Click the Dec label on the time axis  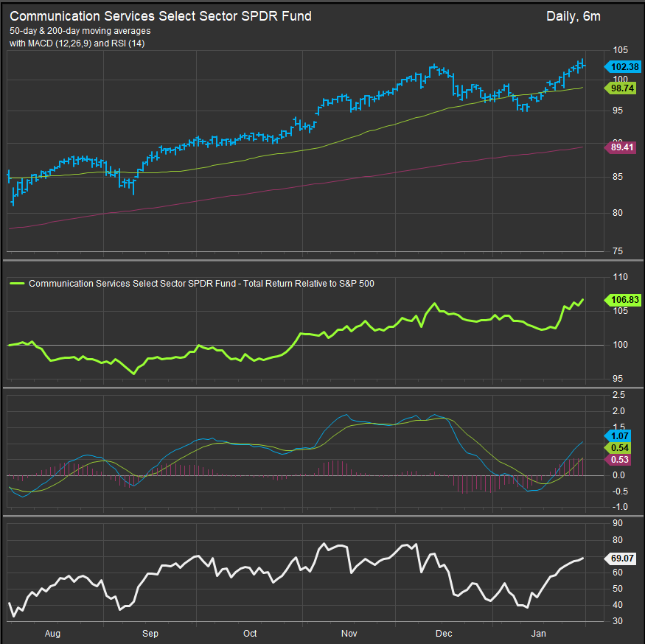coord(444,633)
